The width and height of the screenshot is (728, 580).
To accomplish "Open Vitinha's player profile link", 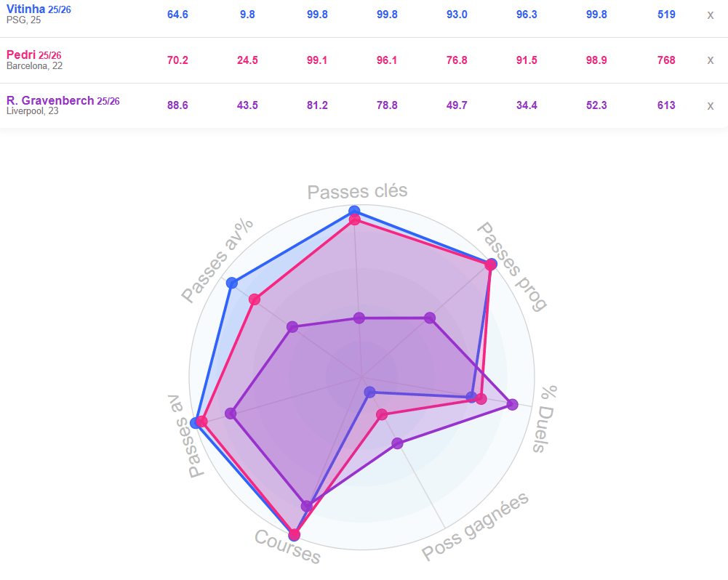I will pyautogui.click(x=25, y=9).
